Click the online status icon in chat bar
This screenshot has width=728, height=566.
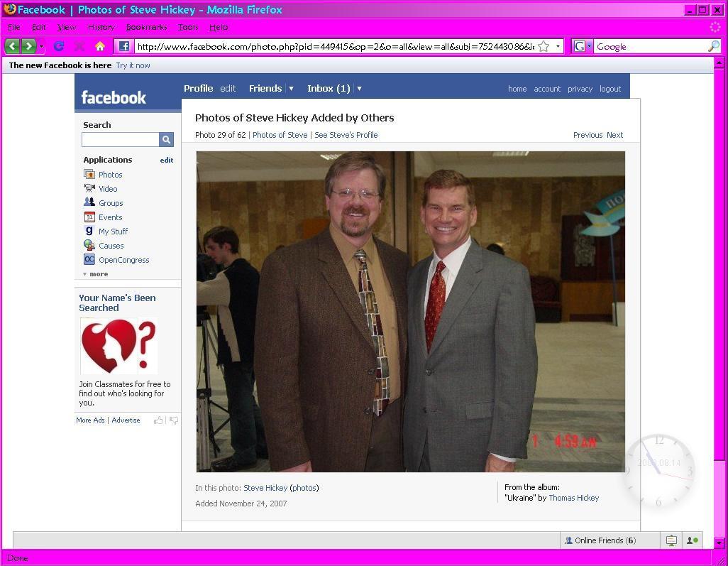pyautogui.click(x=693, y=540)
